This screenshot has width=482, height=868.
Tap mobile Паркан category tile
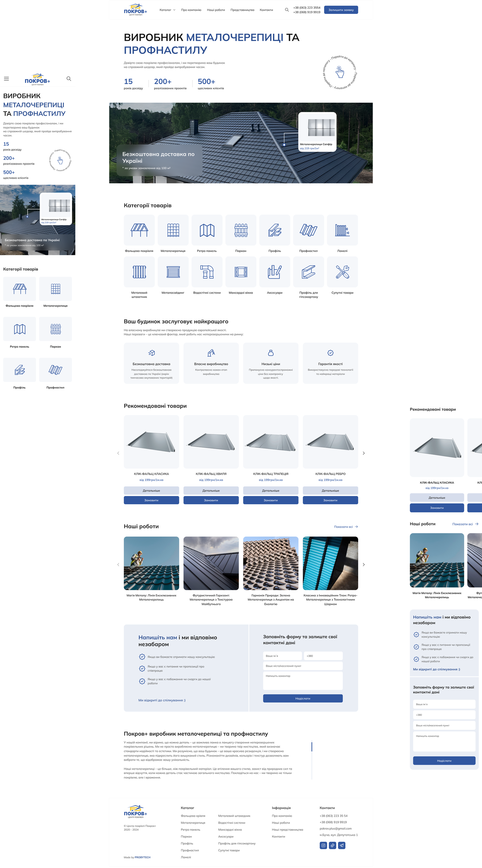tap(55, 329)
